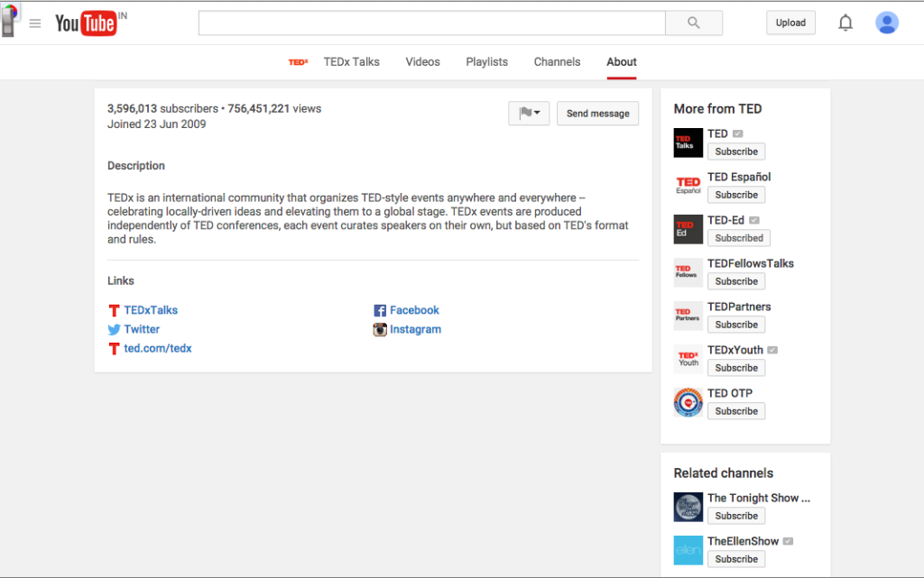Click the verified badge next to TED-Ed
The image size is (924, 578).
click(754, 220)
